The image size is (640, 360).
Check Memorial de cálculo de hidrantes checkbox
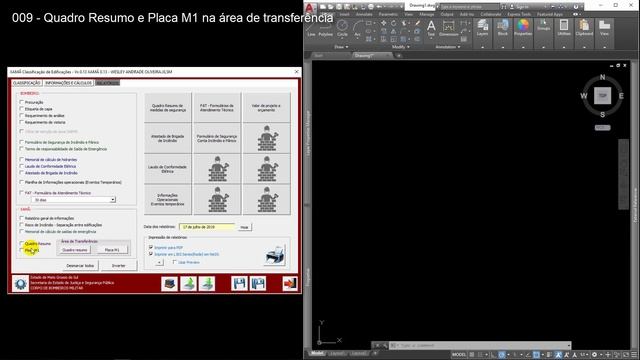(x=22, y=160)
